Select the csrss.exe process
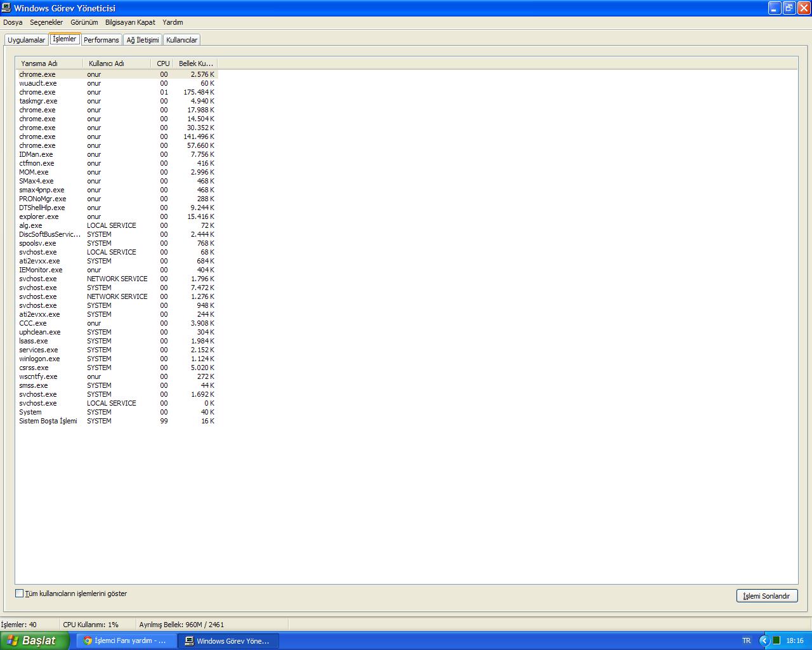Screen dimensions: 812x650 click(117, 368)
